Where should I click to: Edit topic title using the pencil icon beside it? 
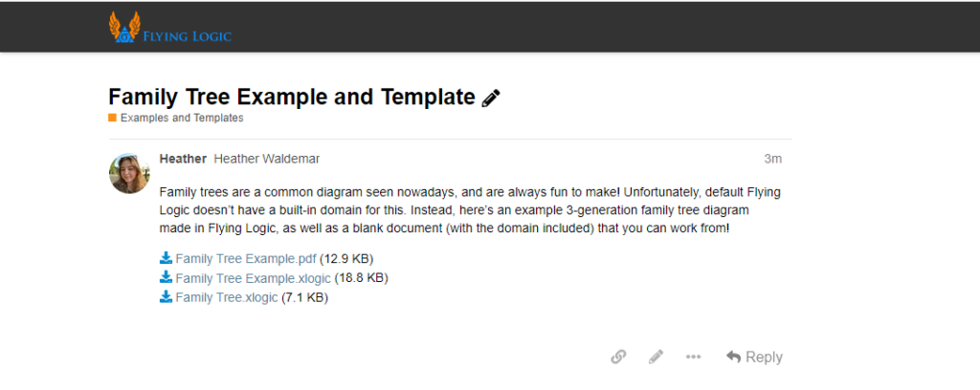[x=491, y=97]
